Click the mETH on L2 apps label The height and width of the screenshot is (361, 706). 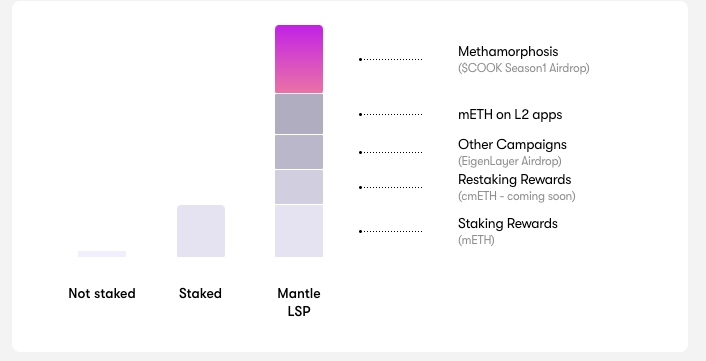coord(510,114)
